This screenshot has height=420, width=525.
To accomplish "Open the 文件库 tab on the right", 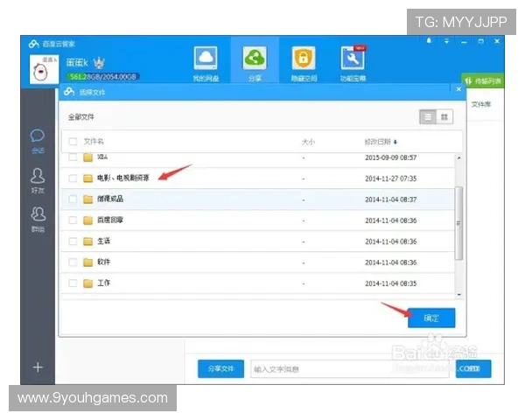I will [480, 104].
